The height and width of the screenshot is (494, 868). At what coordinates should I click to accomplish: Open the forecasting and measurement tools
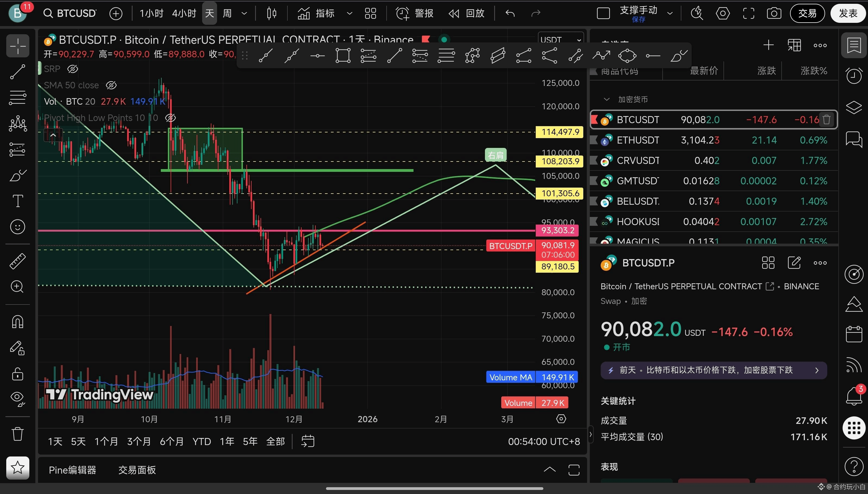[18, 149]
